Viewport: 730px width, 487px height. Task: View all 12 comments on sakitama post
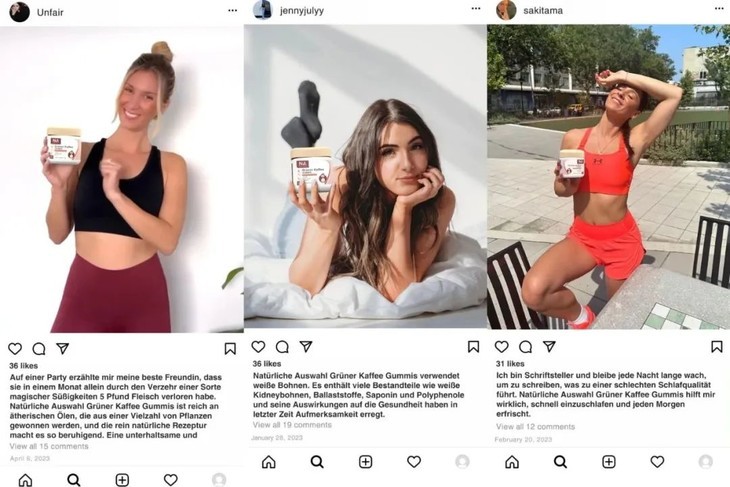535,426
